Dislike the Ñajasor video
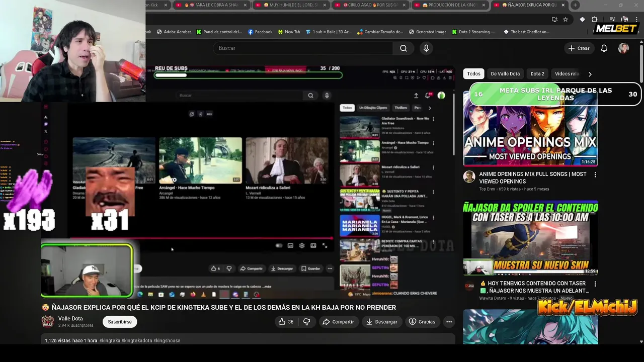Image resolution: width=644 pixels, height=362 pixels. [306, 322]
